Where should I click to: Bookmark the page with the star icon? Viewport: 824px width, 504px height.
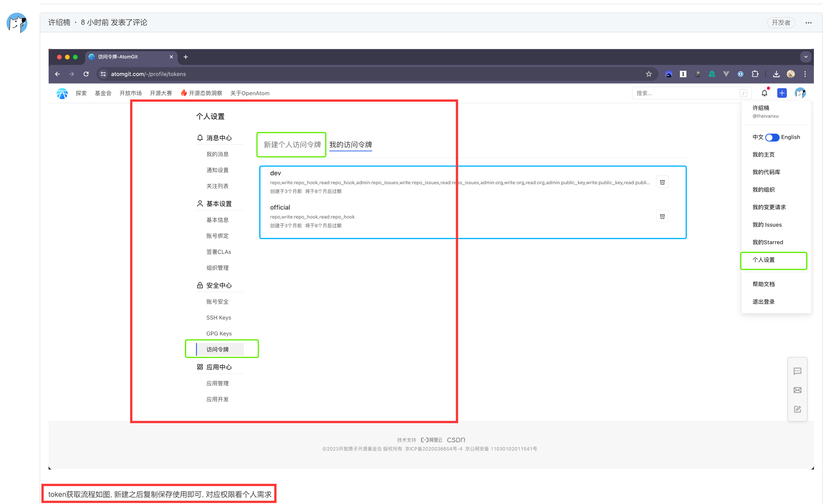point(649,74)
